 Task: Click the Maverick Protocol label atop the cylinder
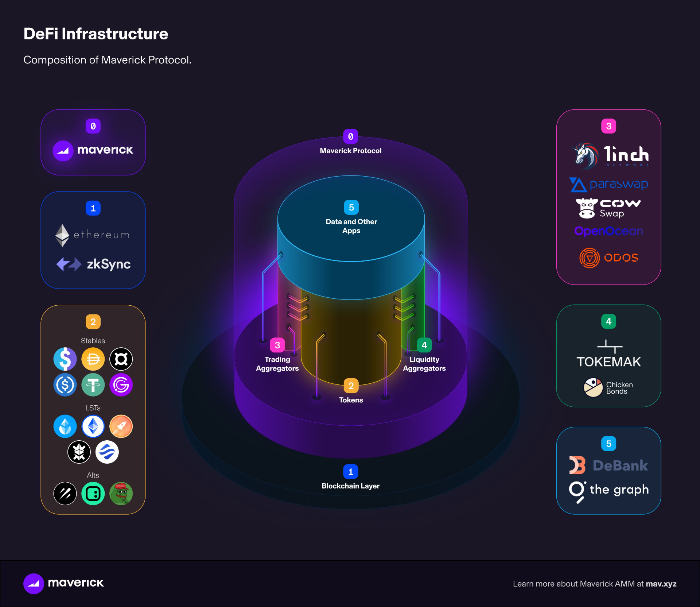click(351, 151)
